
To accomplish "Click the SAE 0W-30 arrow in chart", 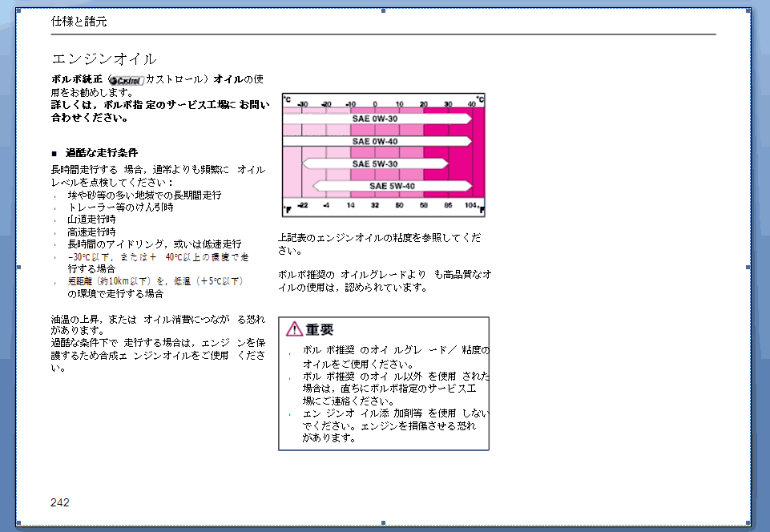I will coord(377,119).
